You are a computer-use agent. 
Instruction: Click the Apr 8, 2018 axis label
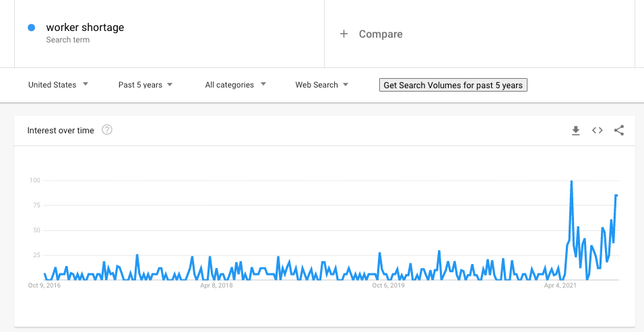pos(216,286)
